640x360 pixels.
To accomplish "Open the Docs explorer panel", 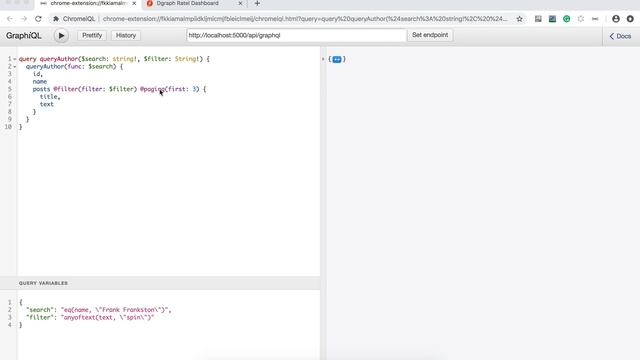I will pyautogui.click(x=620, y=36).
